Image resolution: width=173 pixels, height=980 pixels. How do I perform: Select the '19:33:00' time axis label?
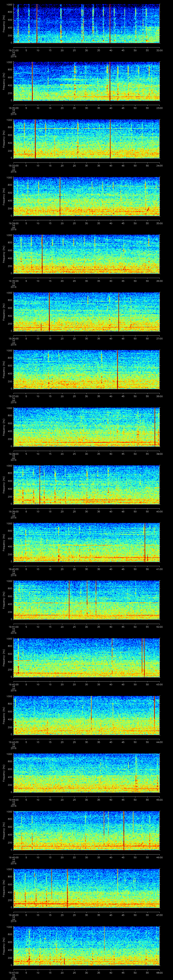[x=13, y=166]
